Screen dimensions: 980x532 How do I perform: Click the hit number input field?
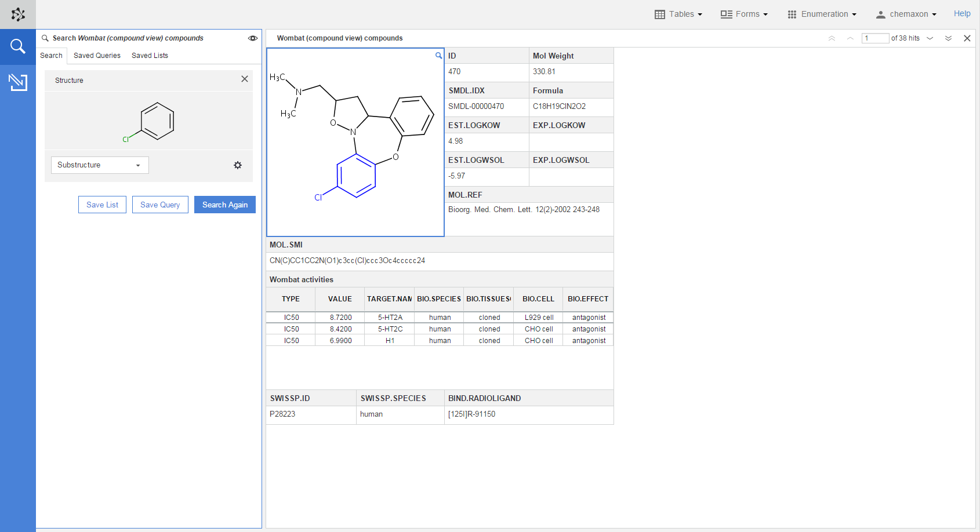(875, 38)
